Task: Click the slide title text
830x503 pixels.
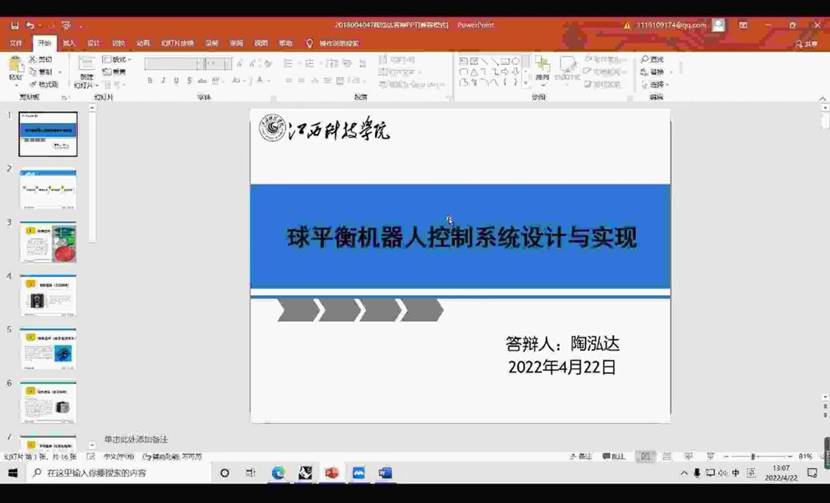Action: click(461, 237)
